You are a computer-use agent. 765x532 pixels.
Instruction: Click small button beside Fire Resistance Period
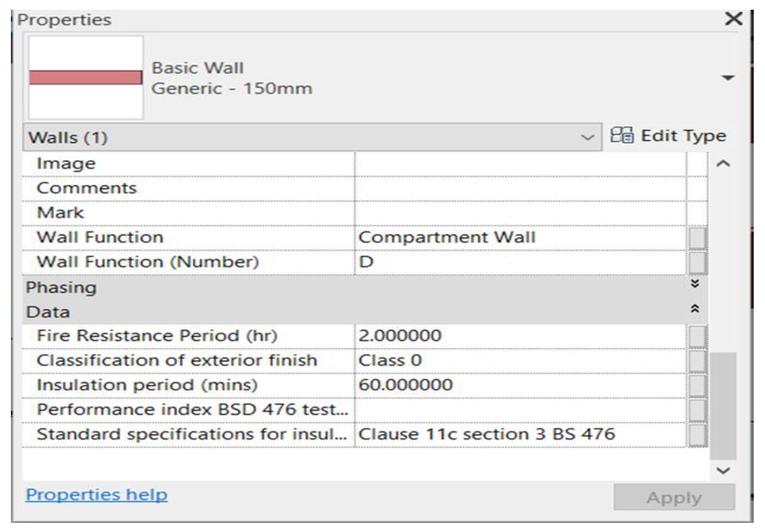[x=697, y=336]
